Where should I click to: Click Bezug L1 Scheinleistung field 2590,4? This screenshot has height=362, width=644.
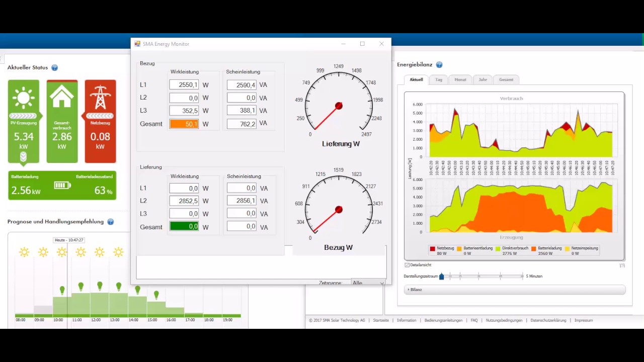click(242, 84)
